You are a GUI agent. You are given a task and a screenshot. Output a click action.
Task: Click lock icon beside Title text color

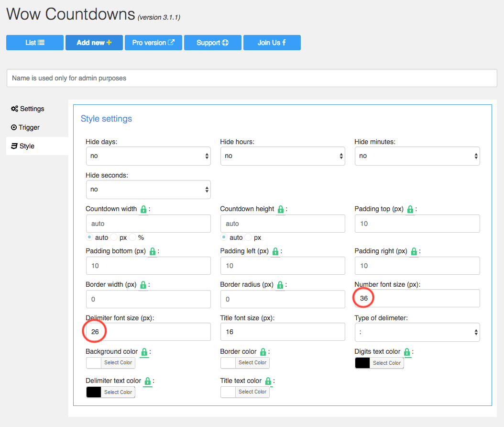[268, 381]
